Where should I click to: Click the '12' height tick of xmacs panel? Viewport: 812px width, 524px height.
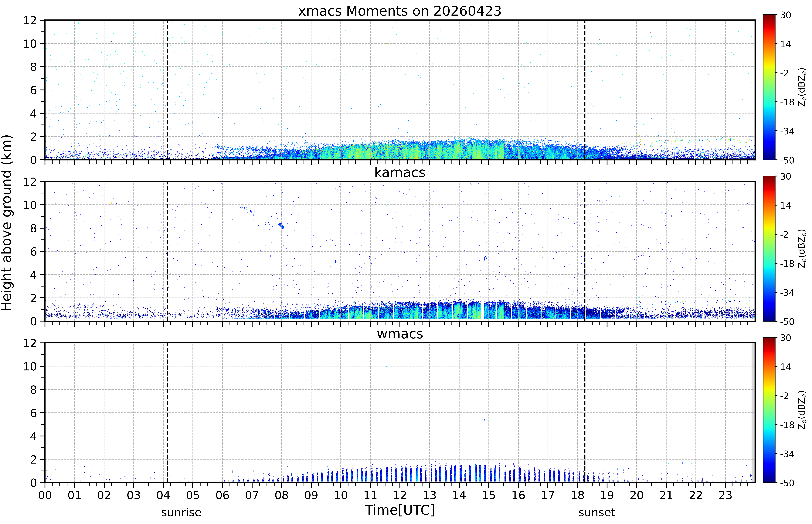30,20
